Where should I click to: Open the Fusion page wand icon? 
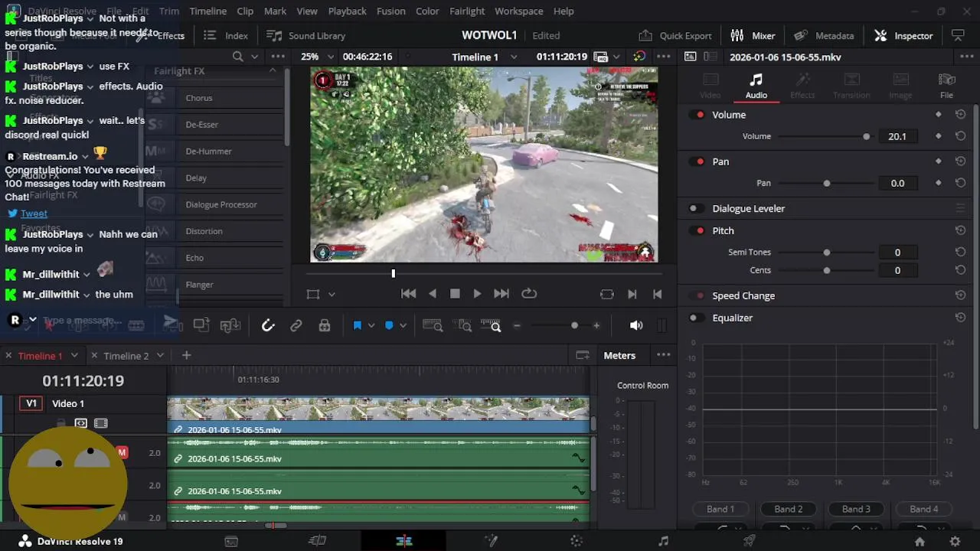(491, 541)
